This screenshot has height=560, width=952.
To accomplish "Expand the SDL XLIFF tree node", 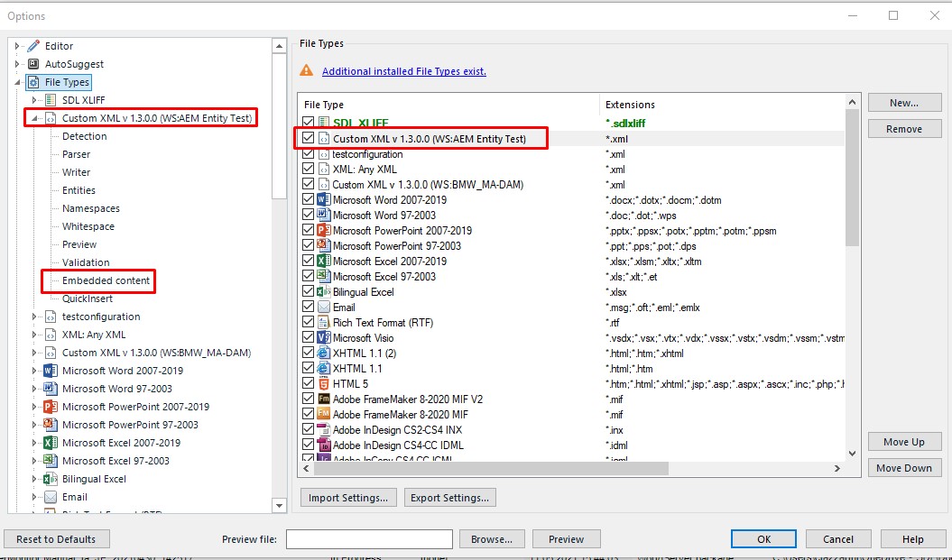I will [34, 100].
